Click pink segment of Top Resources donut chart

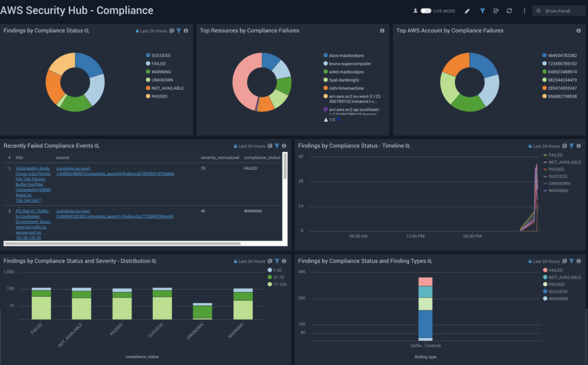(241, 83)
